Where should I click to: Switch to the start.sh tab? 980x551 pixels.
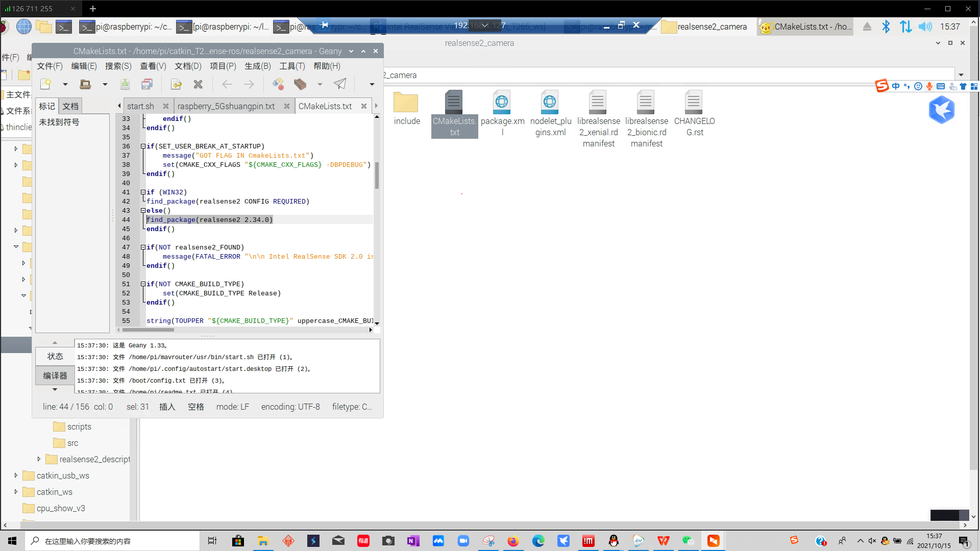[x=140, y=106]
